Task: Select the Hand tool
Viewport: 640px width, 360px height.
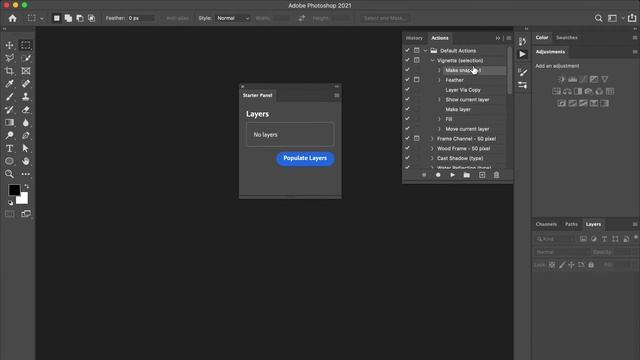Action: (x=26, y=161)
